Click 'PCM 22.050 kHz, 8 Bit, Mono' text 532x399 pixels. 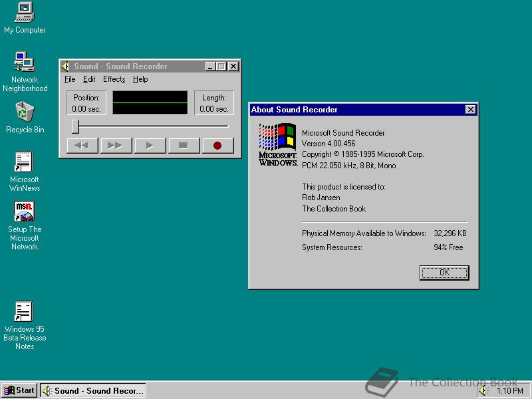[348, 166]
